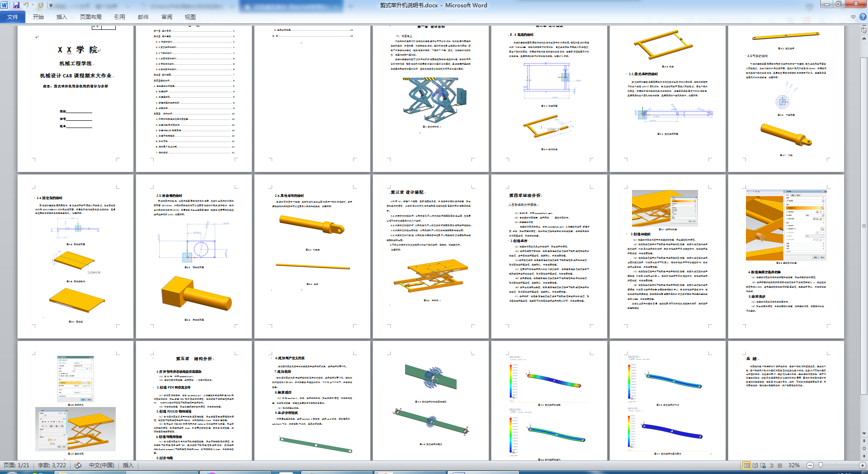Click the heading '2.5.滑动销的绘制'
The image size is (868, 474).
pyautogui.click(x=170, y=196)
